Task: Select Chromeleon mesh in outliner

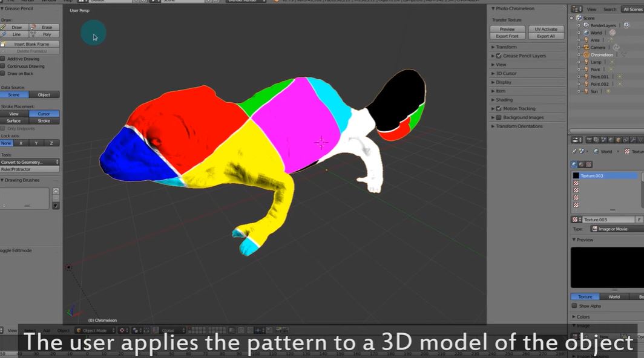Action: pyautogui.click(x=602, y=55)
